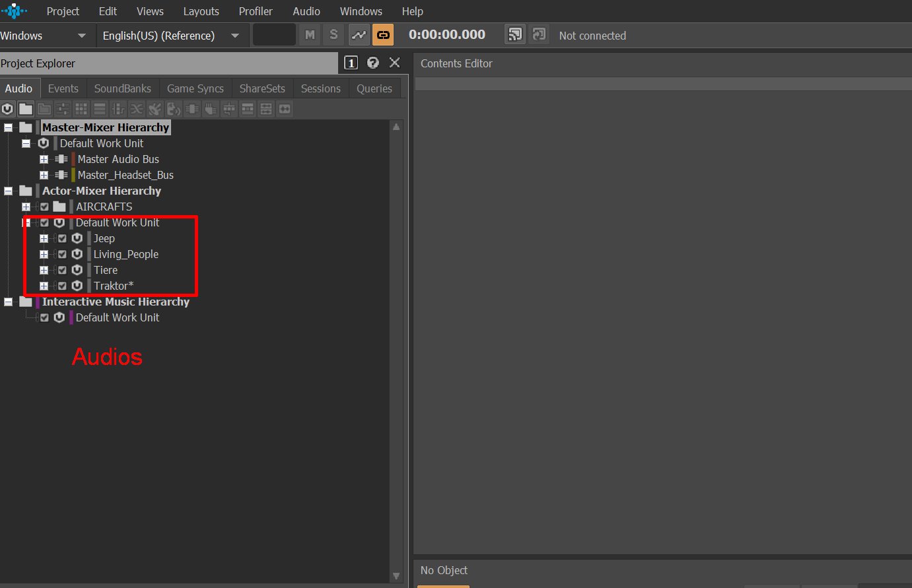Click the Music Playlist Container toolbar icon
912x588 pixels.
point(248,109)
